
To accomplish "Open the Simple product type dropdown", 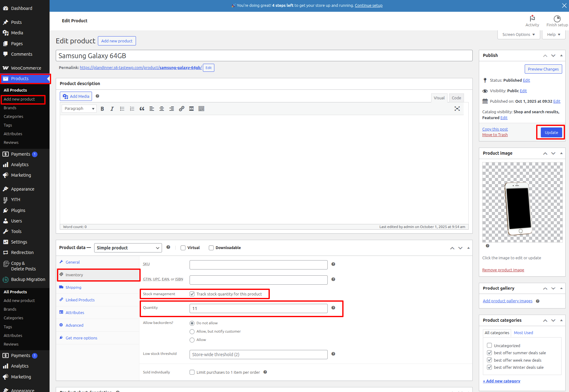I will pyautogui.click(x=128, y=248).
